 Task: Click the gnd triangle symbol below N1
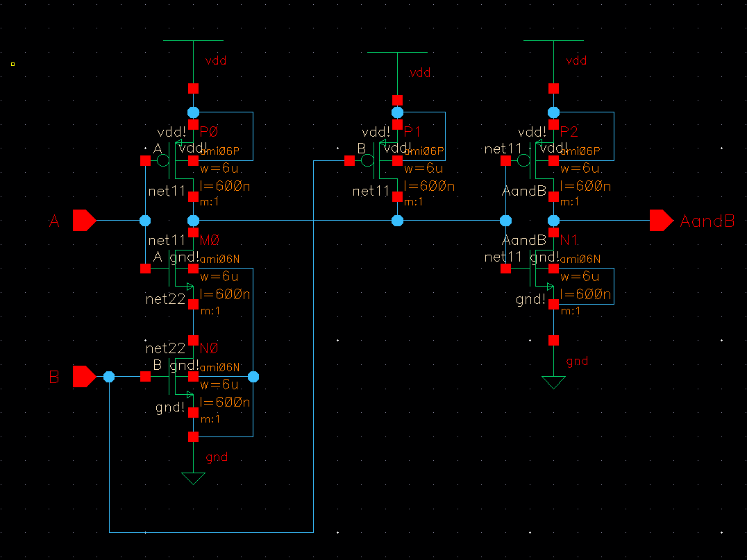point(553,382)
